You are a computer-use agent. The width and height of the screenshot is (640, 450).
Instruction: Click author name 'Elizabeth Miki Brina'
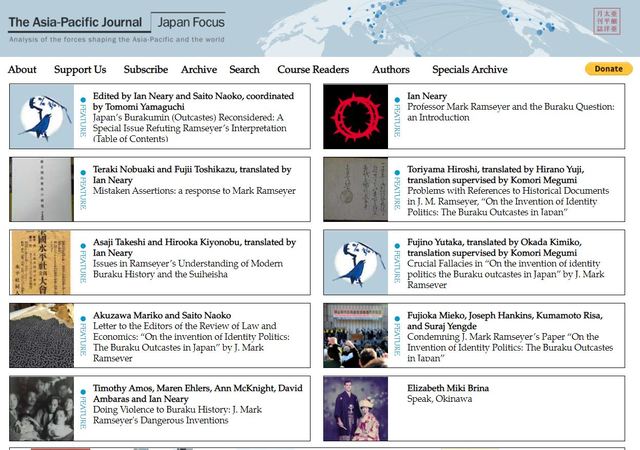(448, 388)
